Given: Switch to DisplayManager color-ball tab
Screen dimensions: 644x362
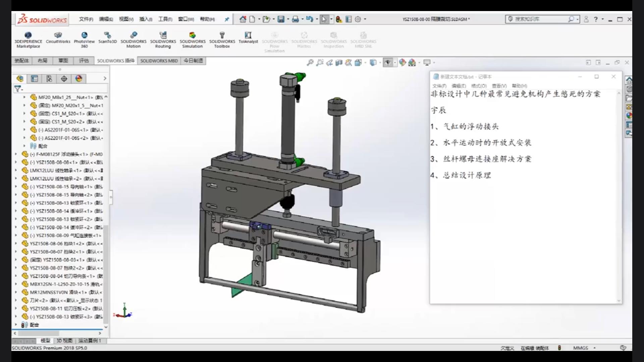Looking at the screenshot, I should (78, 78).
